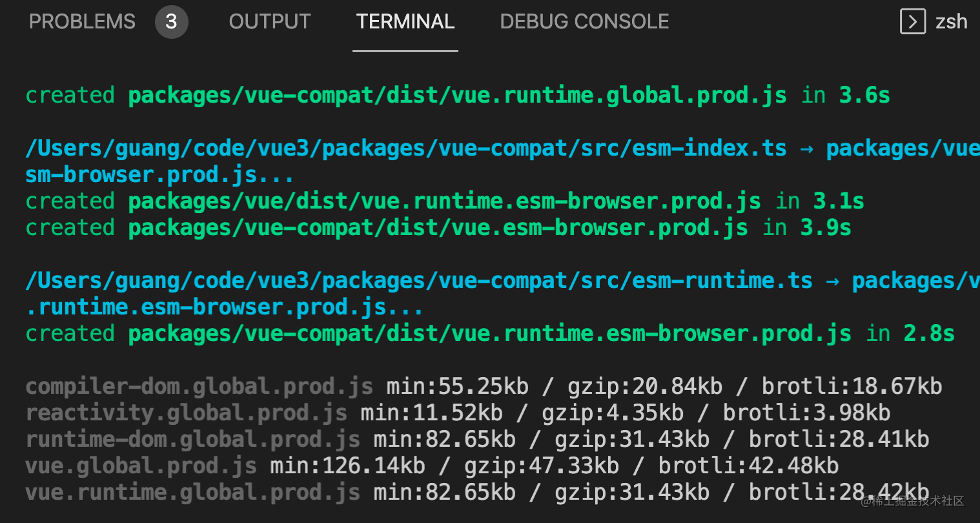The width and height of the screenshot is (980, 523).
Task: Switch to the PROBLEMS tab
Action: click(x=82, y=21)
